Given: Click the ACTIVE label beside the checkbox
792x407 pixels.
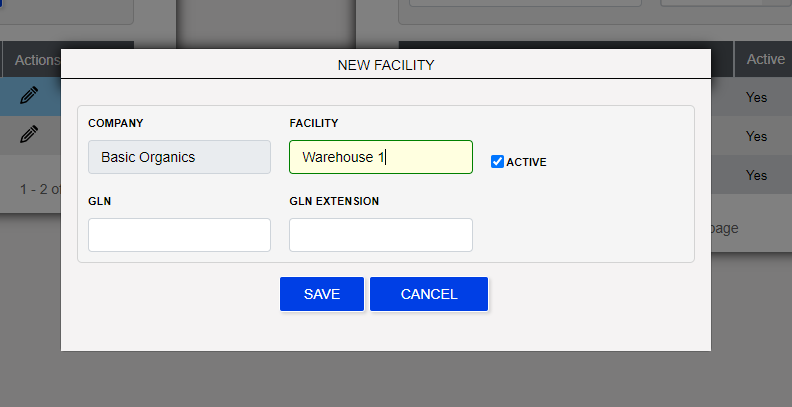Looking at the screenshot, I should coord(526,162).
